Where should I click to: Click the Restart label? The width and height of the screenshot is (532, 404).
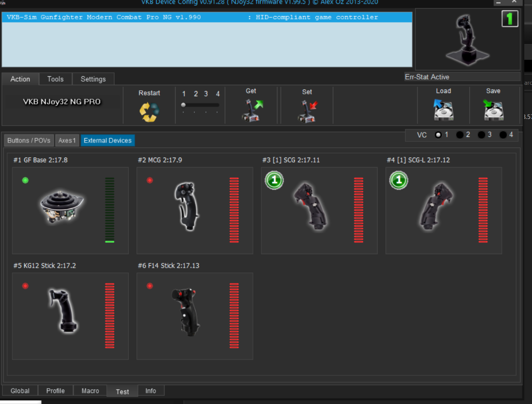[149, 93]
